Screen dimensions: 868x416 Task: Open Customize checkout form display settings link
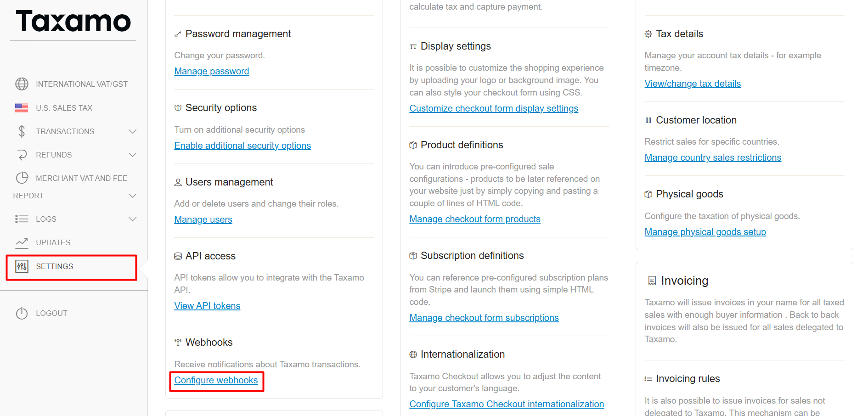(494, 108)
